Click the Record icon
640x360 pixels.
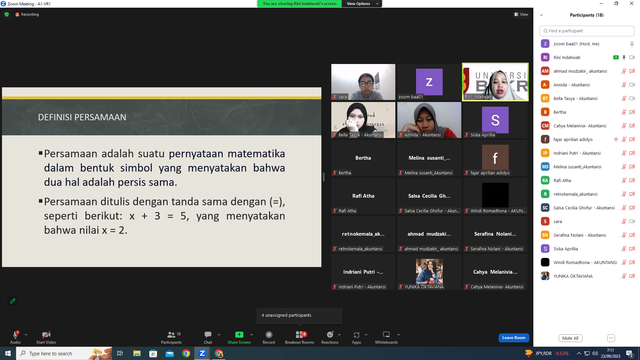[x=269, y=335]
